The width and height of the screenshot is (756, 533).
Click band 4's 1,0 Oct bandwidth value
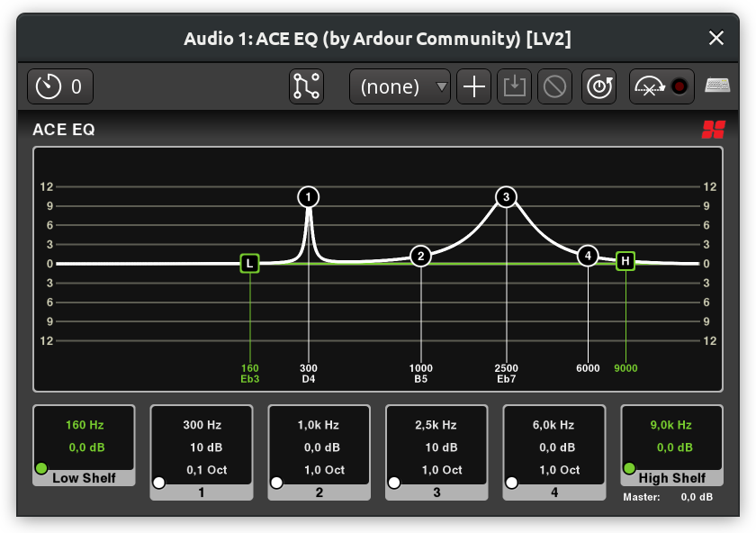click(560, 470)
